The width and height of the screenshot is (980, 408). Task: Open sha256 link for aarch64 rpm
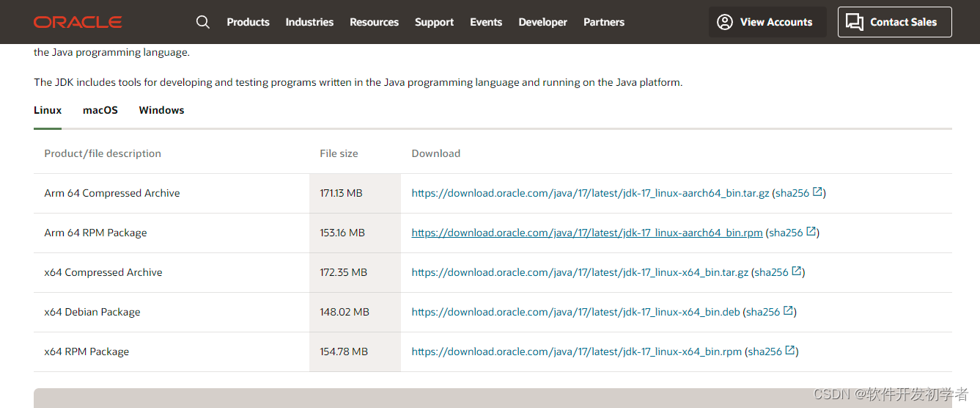786,233
